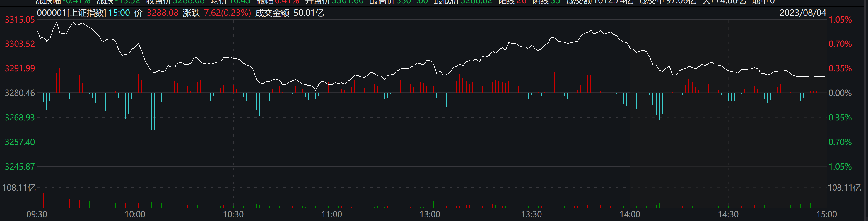Click the 3280.46 baseline price label
This screenshot has height=221, width=868.
(x=20, y=93)
